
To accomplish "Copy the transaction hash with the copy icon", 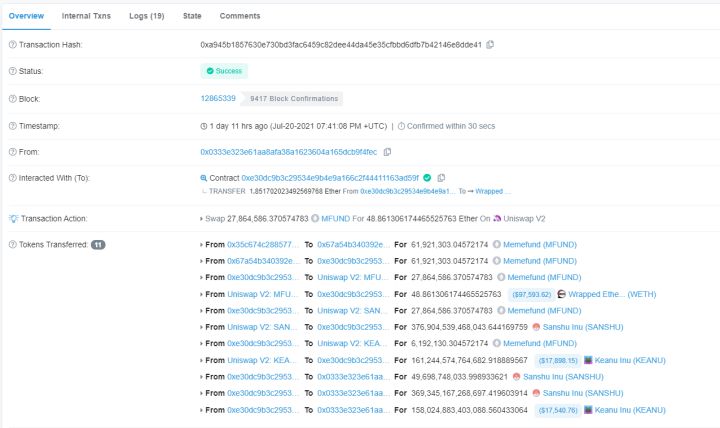I will [x=490, y=45].
